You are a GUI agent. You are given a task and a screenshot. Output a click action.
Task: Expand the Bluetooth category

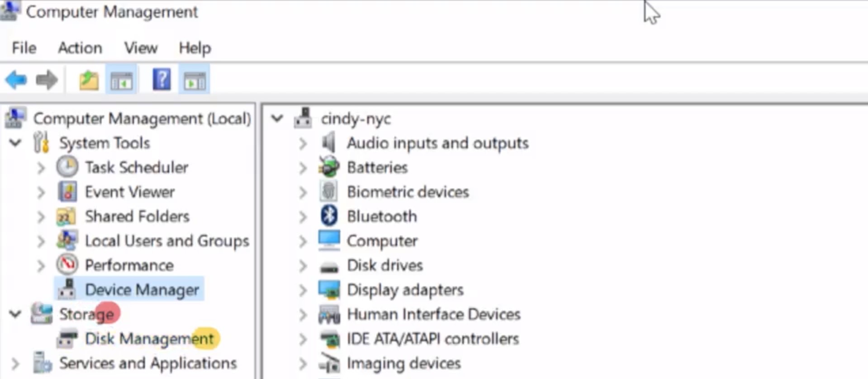click(x=303, y=216)
